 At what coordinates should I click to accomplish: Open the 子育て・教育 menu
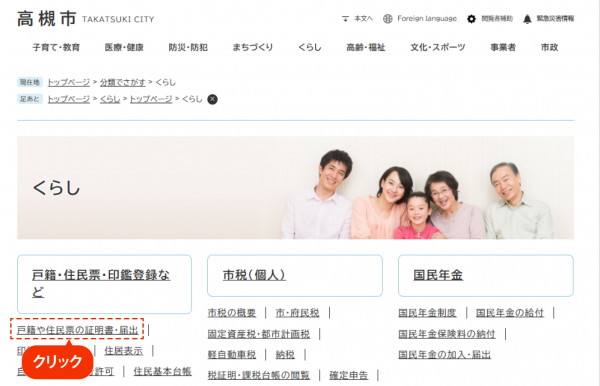pyautogui.click(x=56, y=47)
